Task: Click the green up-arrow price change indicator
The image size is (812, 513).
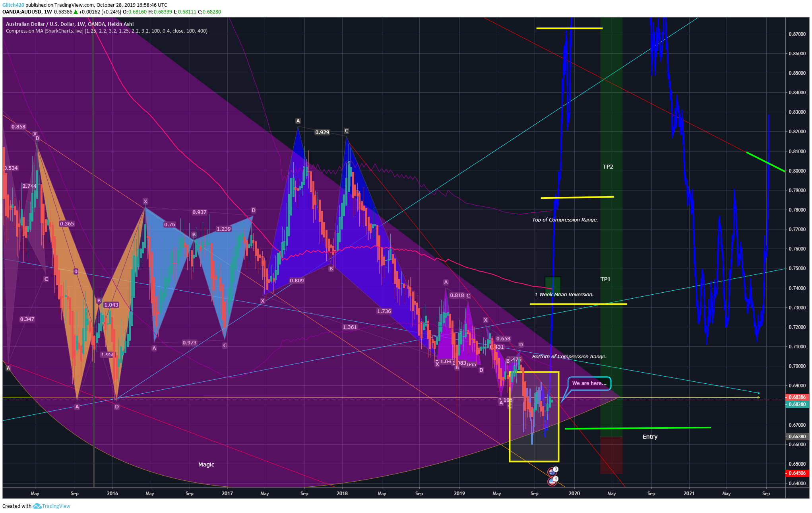Action: pos(76,12)
